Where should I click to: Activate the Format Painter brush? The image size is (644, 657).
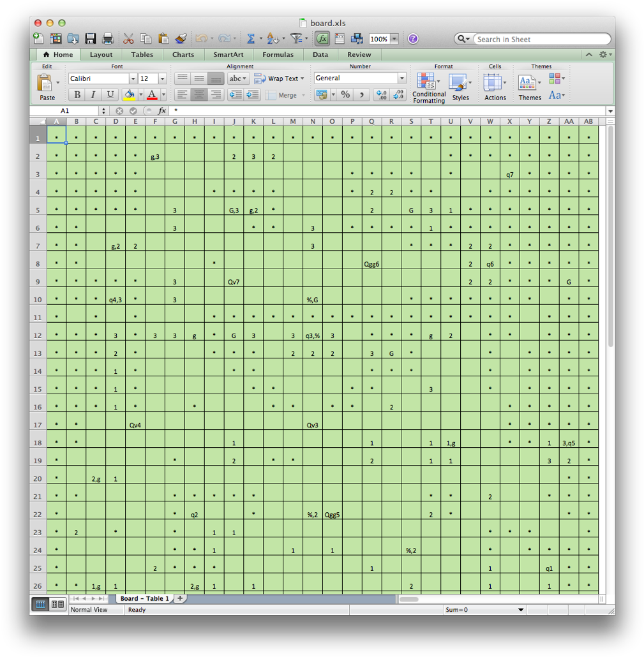(x=181, y=38)
